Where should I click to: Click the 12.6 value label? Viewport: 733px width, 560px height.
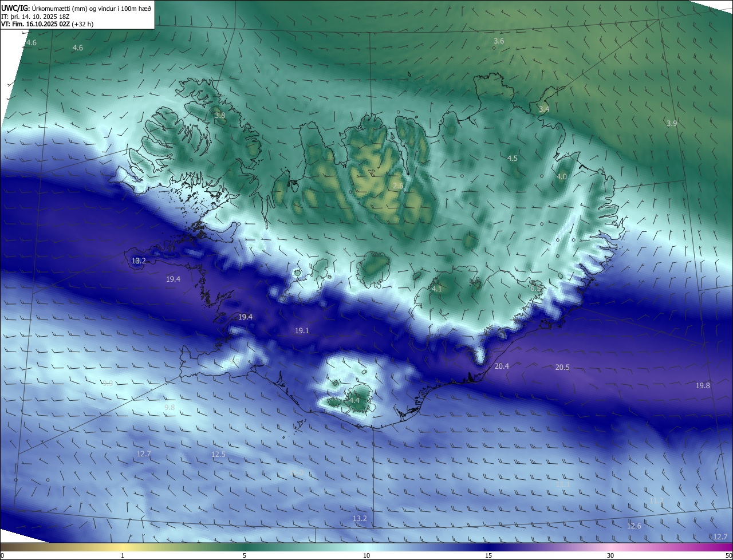point(634,526)
